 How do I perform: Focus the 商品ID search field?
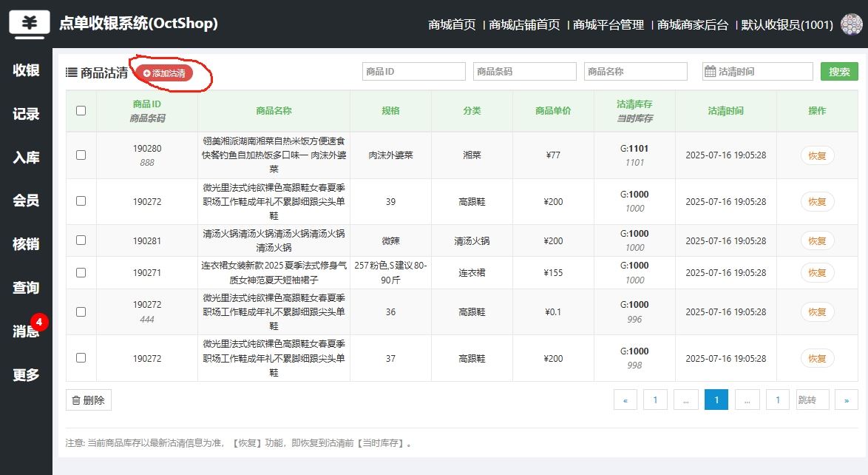pyautogui.click(x=413, y=72)
